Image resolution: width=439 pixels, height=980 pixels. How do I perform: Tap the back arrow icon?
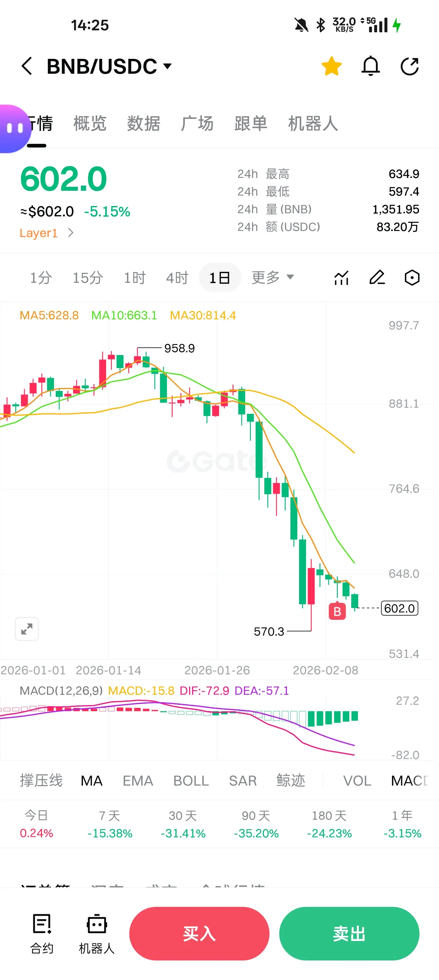27,66
